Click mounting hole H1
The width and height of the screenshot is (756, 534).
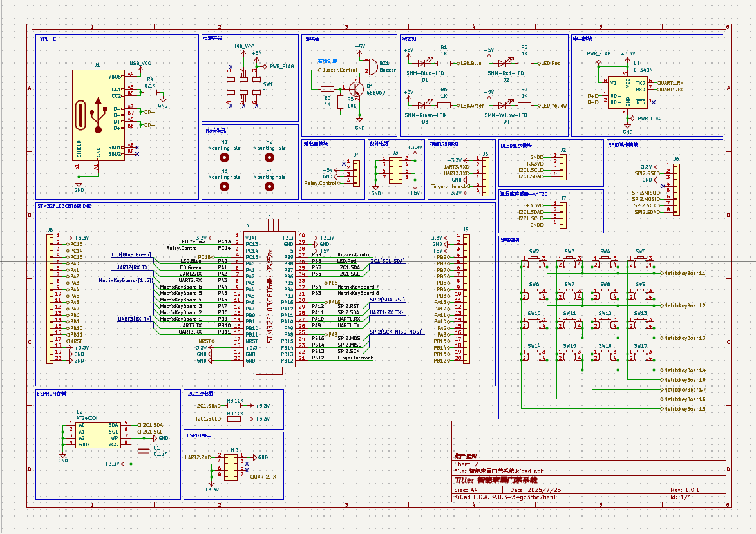(x=224, y=157)
